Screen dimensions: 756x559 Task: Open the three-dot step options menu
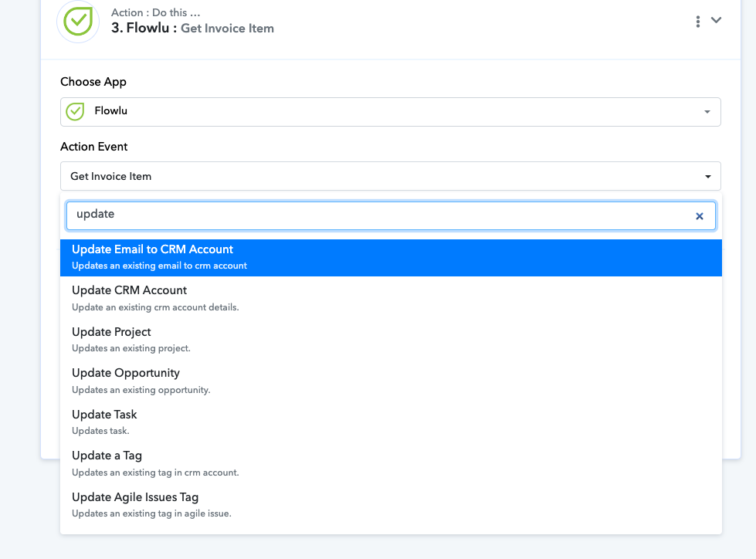click(x=697, y=21)
